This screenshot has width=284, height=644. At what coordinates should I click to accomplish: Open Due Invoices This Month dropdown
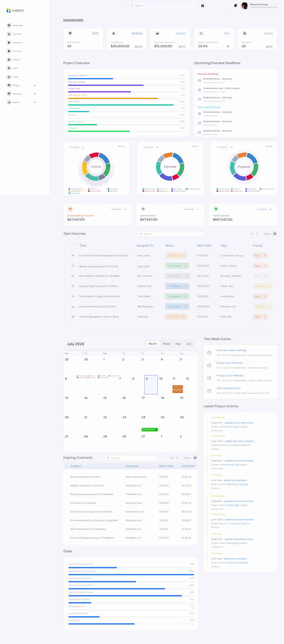(x=191, y=209)
